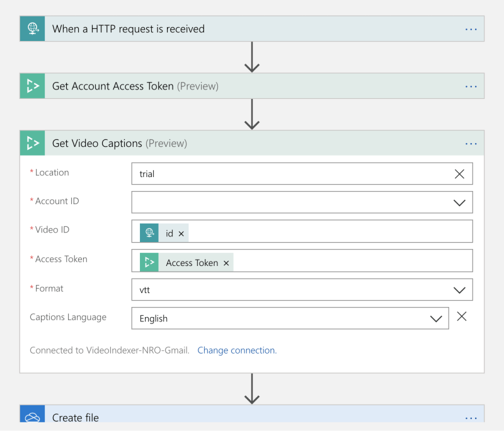This screenshot has height=433, width=504.
Task: Clear the Captions Language selection with the X
Action: 462,318
